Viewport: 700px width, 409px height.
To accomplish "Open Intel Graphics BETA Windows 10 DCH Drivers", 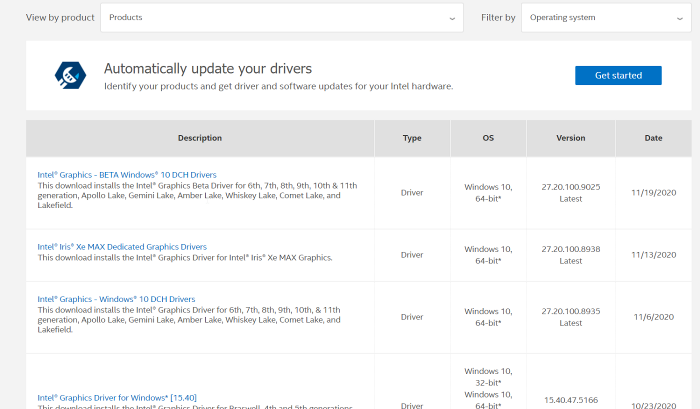I will coord(126,175).
